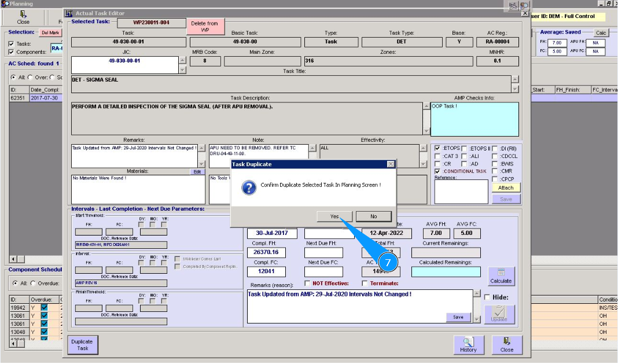Screen dimensions: 618x364
Task: Click Close icon in Planning toolbar
Action: coord(23,18)
